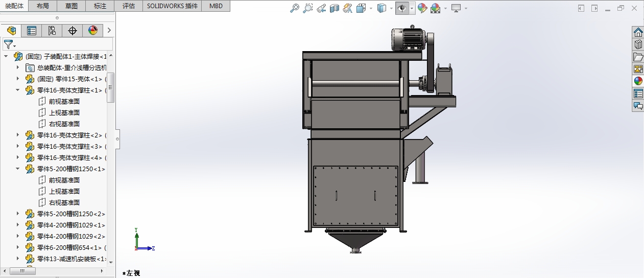Select 右视基准面 under 零件16-壳体支撑柱<1>
This screenshot has width=644, height=278.
[x=64, y=124]
